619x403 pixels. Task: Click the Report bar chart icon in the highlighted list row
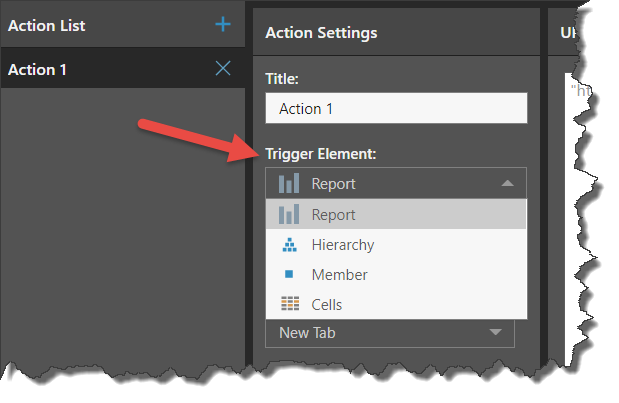point(289,215)
